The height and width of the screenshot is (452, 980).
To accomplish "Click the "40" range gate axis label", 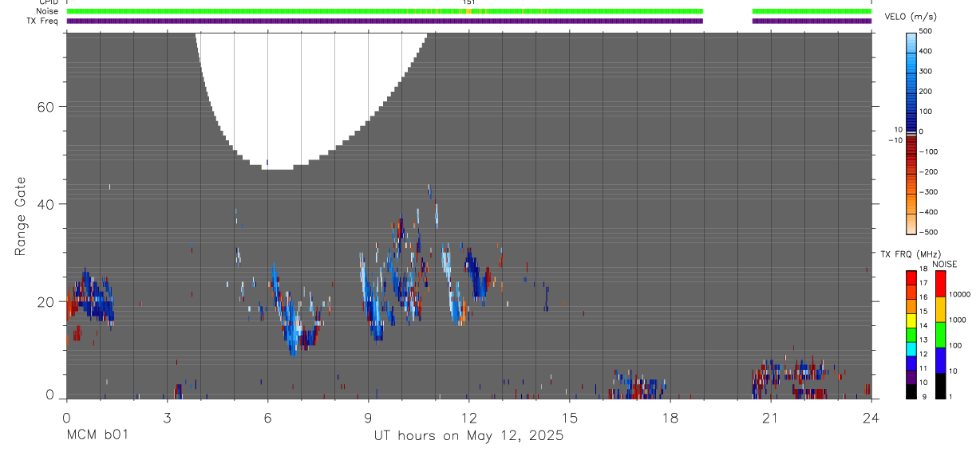I will pyautogui.click(x=45, y=204).
